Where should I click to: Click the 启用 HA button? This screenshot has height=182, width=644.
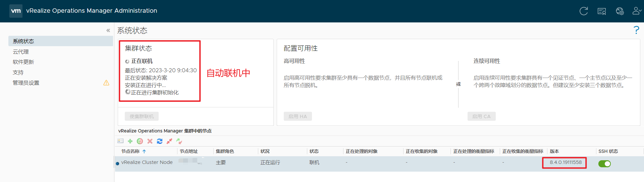pyautogui.click(x=298, y=116)
